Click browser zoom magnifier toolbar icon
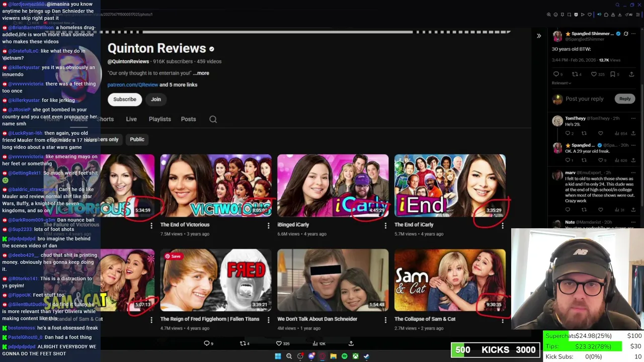This screenshot has width=644, height=362. 549,15
